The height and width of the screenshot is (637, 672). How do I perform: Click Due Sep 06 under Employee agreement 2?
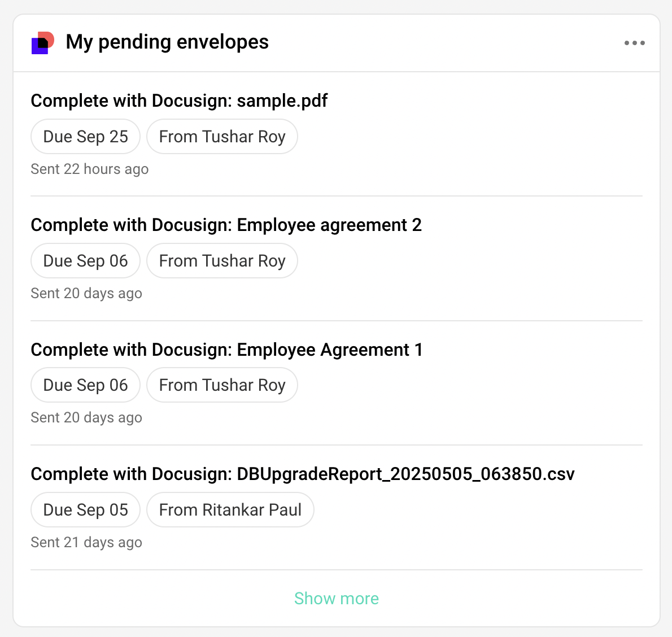tap(85, 261)
